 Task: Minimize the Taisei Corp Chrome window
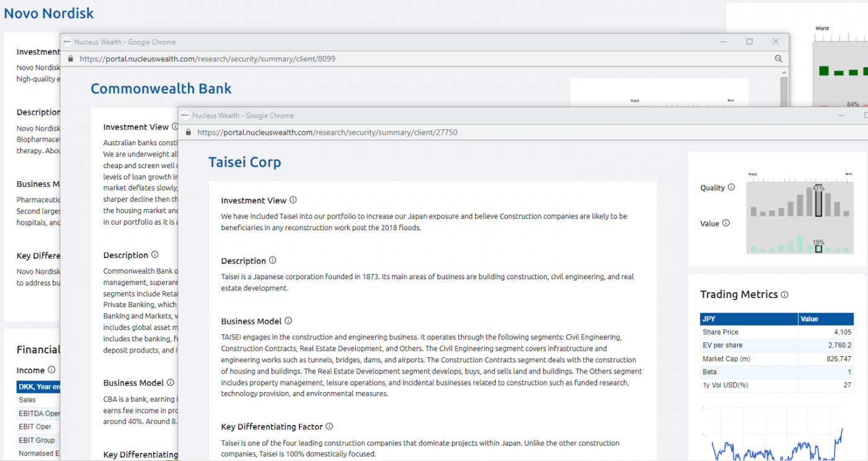click(x=841, y=115)
